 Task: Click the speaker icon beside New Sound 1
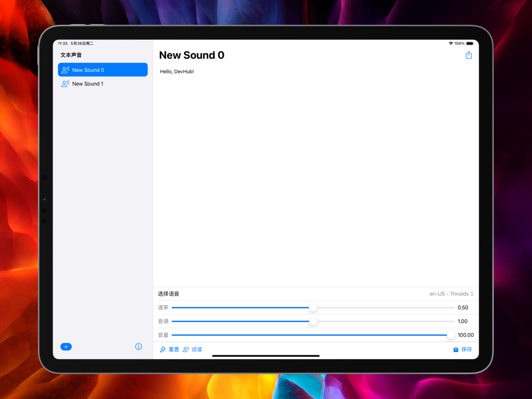[65, 84]
